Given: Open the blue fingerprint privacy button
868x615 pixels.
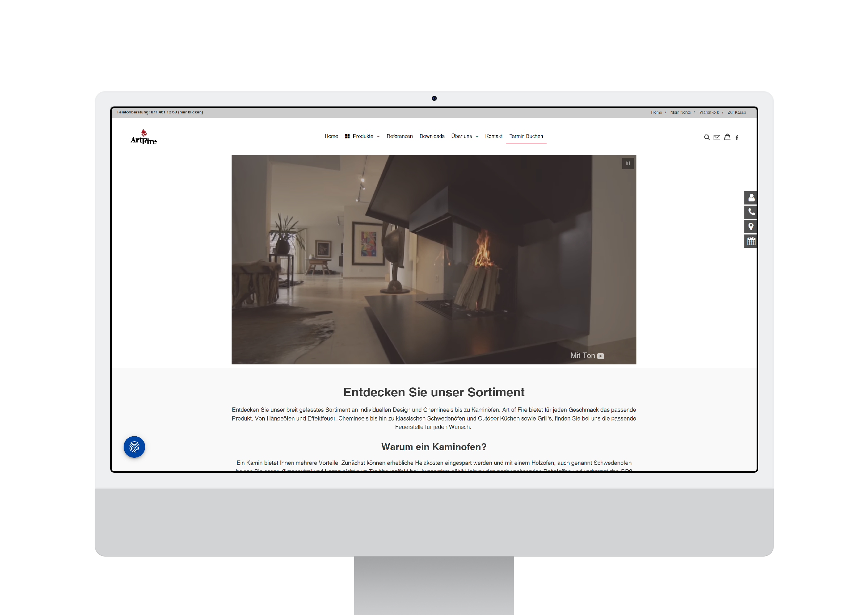Looking at the screenshot, I should pyautogui.click(x=134, y=447).
